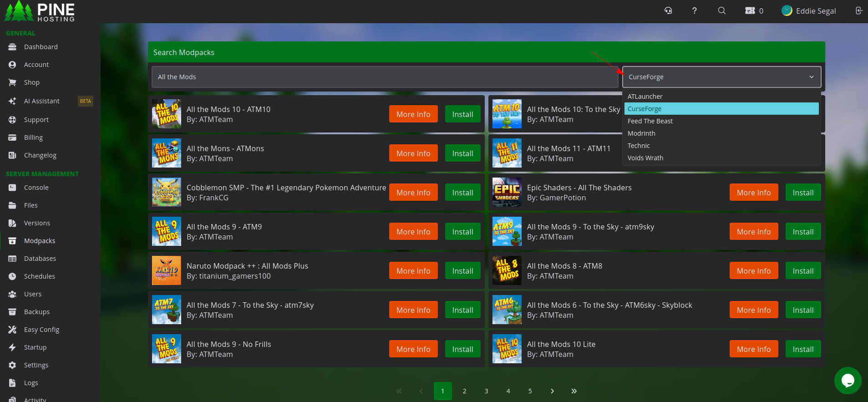Viewport: 868px width, 402px height.
Task: Open More Info for All the Mons
Action: (413, 153)
